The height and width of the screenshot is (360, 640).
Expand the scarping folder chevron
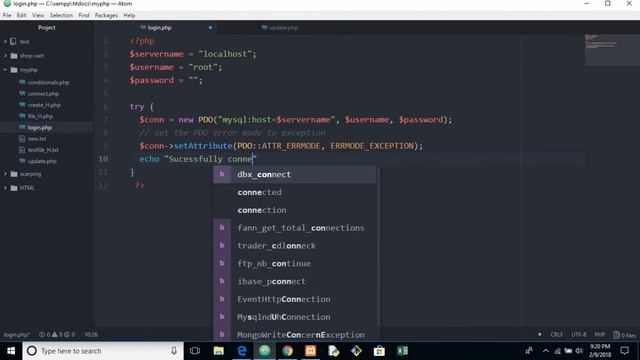(x=5, y=174)
